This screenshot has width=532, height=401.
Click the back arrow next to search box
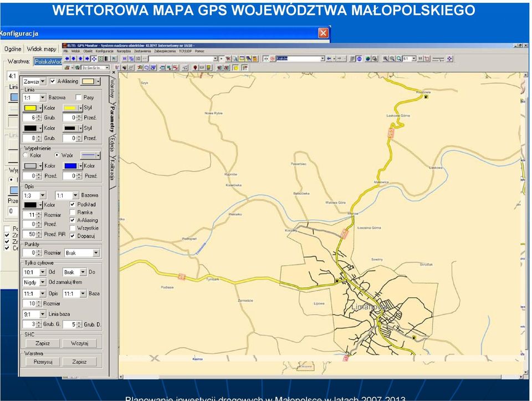tap(329, 58)
